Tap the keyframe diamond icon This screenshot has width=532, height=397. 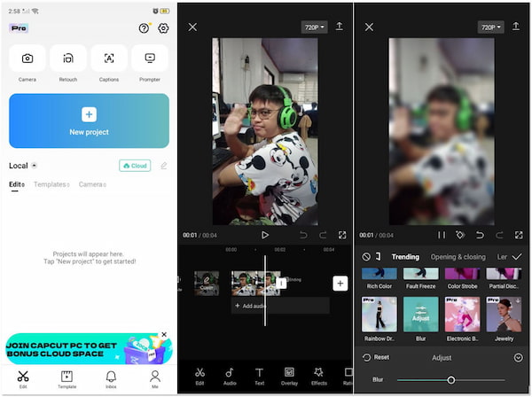(460, 235)
